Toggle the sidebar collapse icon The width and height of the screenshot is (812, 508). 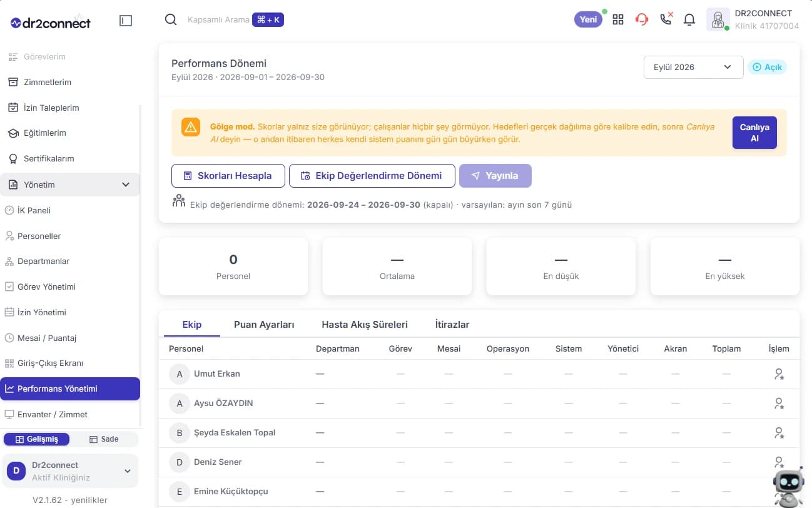coord(126,21)
